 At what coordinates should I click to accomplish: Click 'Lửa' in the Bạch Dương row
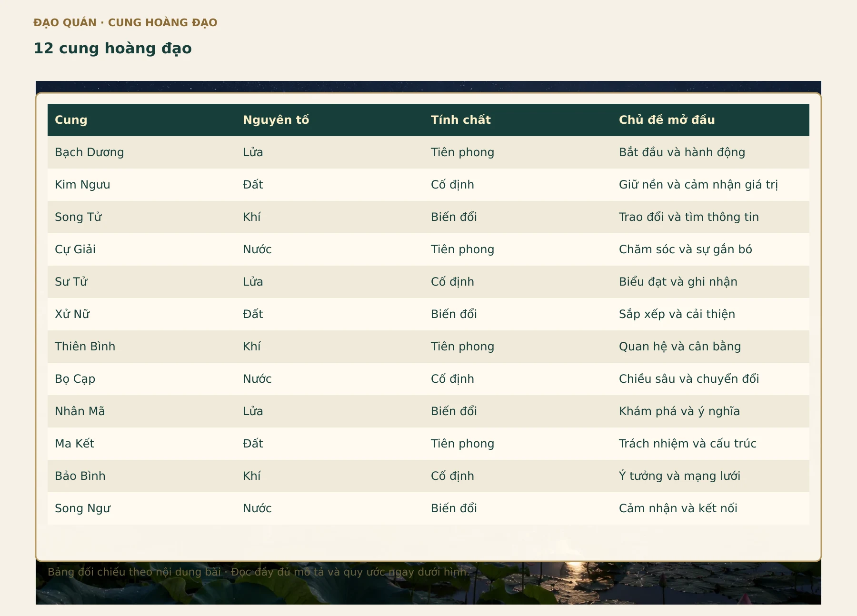253,152
